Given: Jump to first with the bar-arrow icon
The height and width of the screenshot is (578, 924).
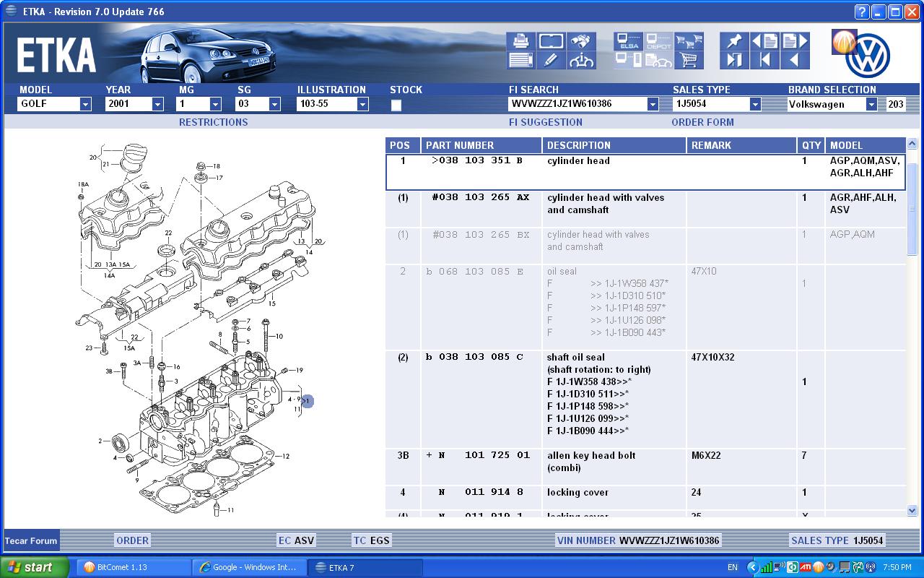Looking at the screenshot, I should [765, 60].
